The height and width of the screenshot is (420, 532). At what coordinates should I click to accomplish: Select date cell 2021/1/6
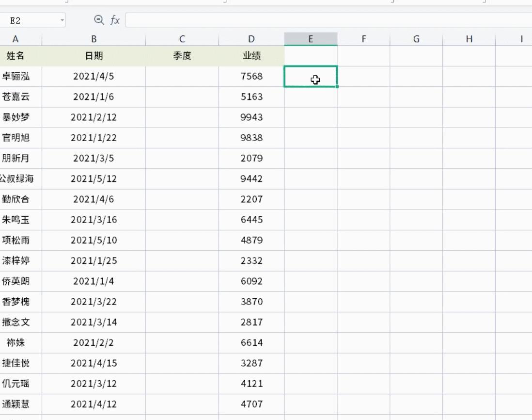94,97
